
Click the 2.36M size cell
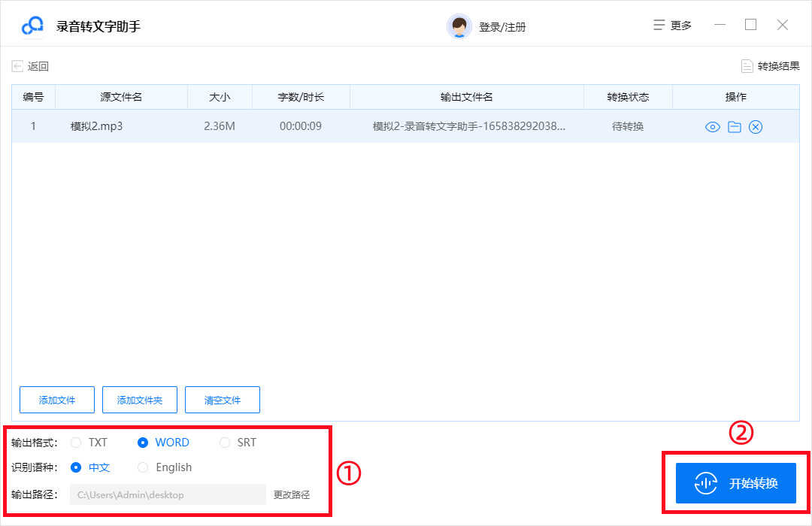tap(220, 126)
